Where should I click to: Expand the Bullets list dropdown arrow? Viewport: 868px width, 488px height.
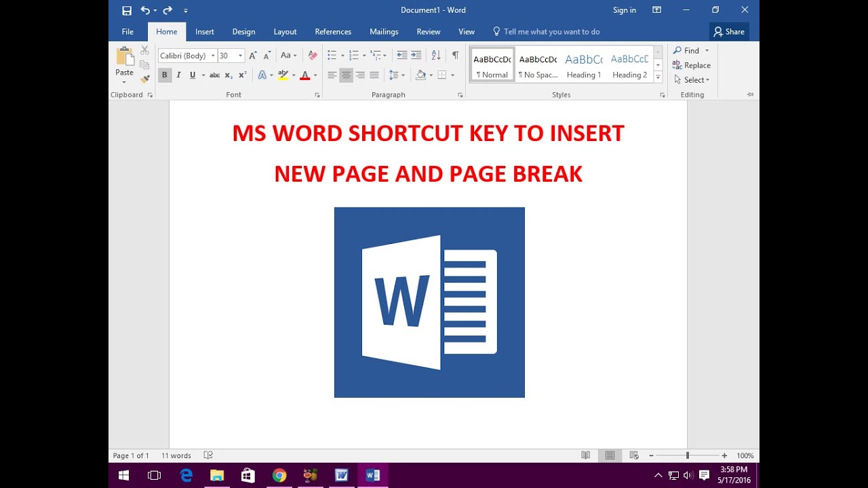point(342,56)
